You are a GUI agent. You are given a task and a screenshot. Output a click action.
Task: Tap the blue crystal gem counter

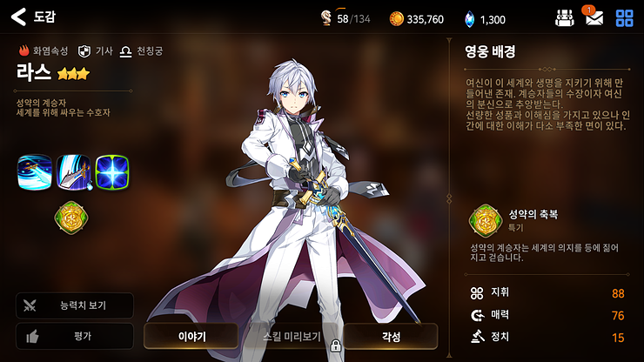pyautogui.click(x=485, y=19)
